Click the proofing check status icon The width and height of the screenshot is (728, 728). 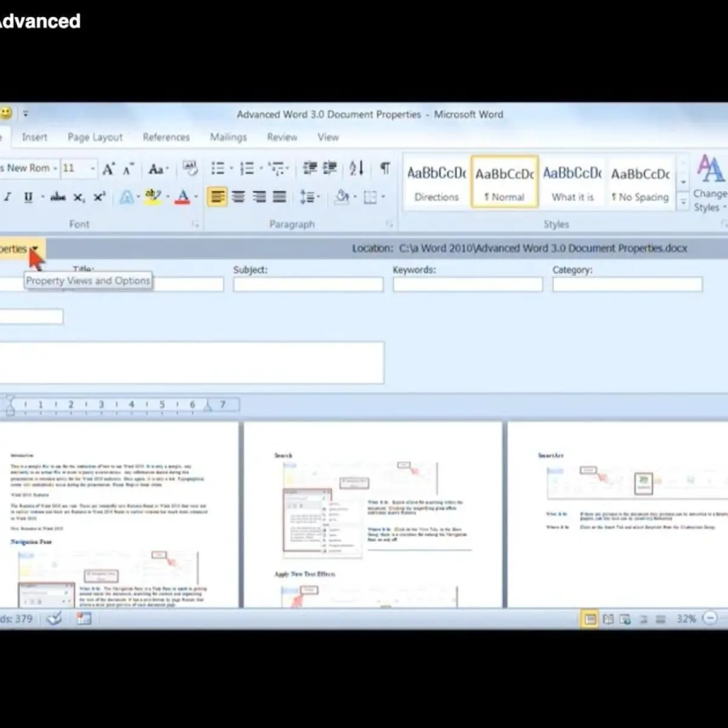55,618
